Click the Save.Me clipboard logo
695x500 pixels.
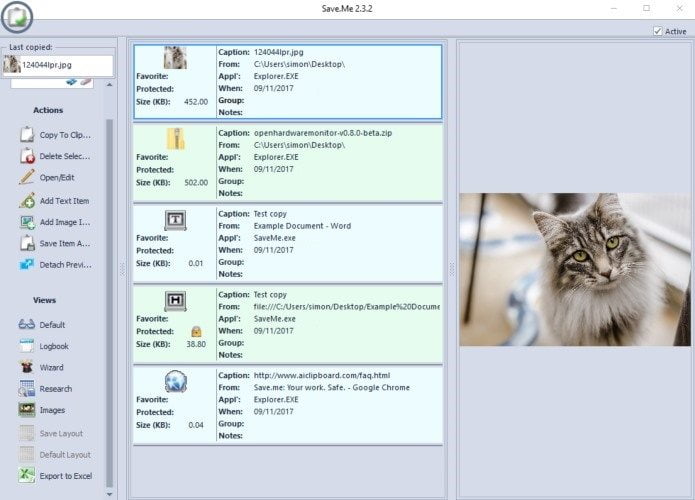[x=17, y=17]
